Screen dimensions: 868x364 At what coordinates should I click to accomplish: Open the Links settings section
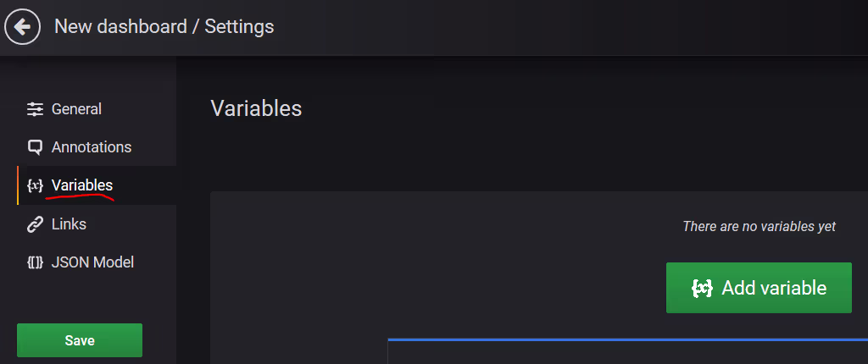tap(69, 224)
